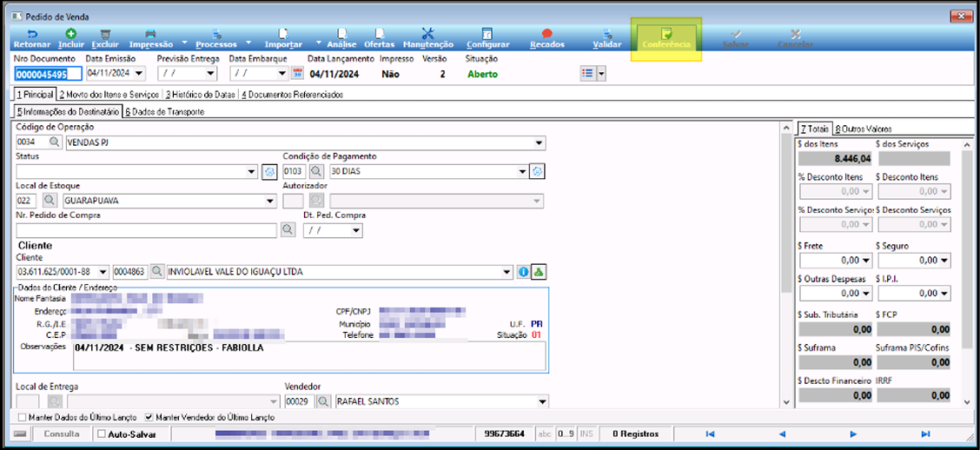Switch to 8 Outros Valores tab
980x450 pixels.
(x=863, y=129)
